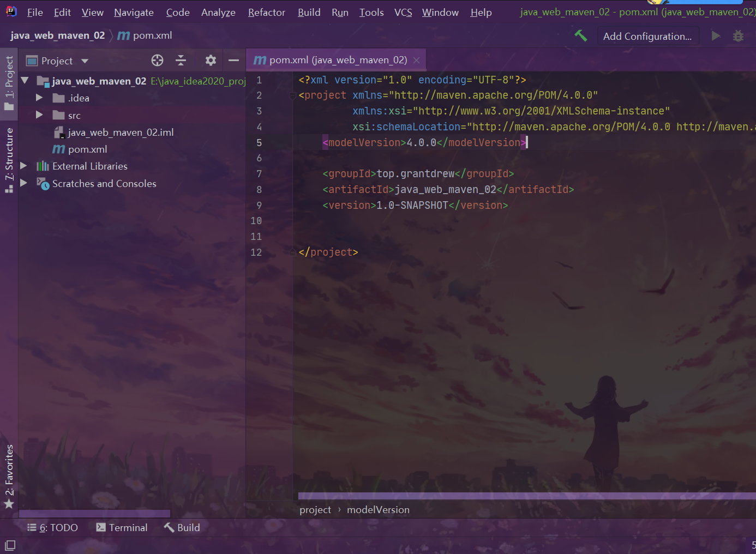Screen dimensions: 756x554
Task: Click the green hammer Build Project icon
Action: [x=580, y=36]
